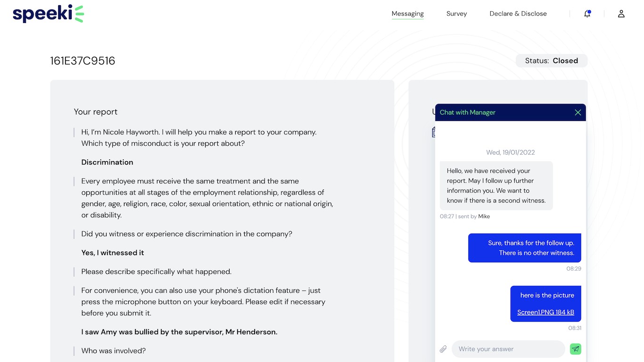Screen dimensions: 644x362
Task: Close the Chat with Manager window
Action: pyautogui.click(x=578, y=112)
